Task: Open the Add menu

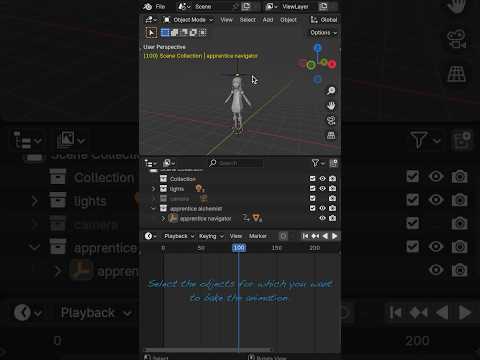Action: [x=268, y=20]
